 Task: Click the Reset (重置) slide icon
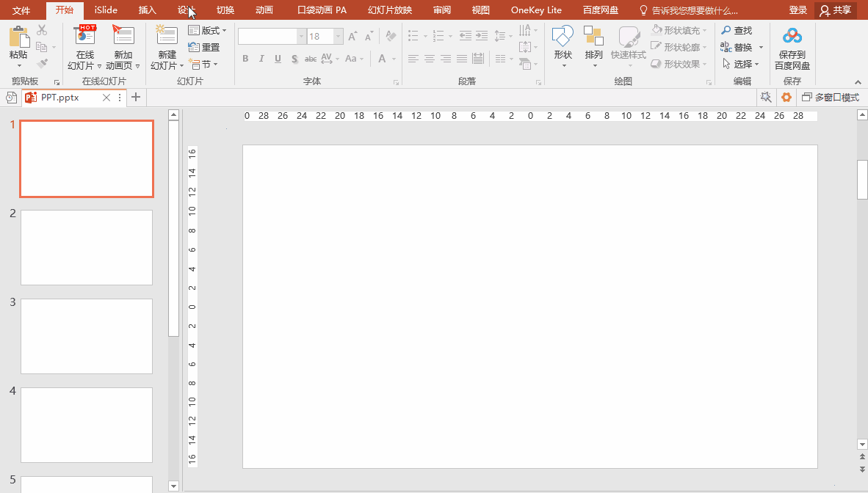tap(205, 47)
